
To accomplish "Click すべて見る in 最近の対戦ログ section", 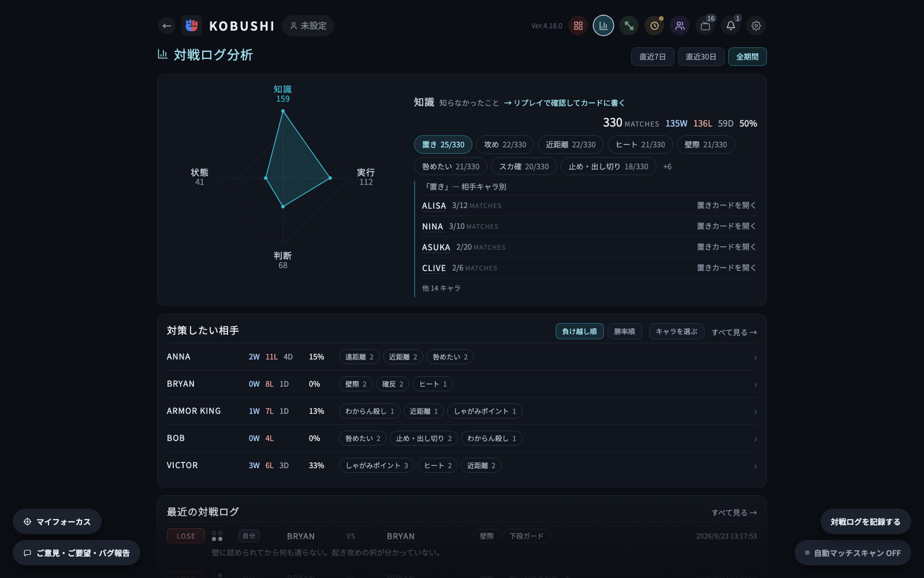I will (734, 513).
